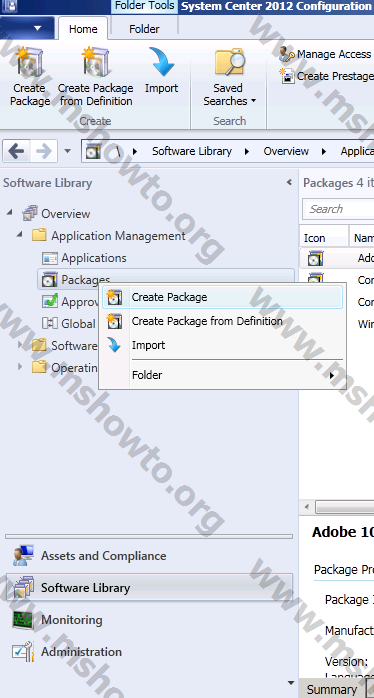The width and height of the screenshot is (374, 698).
Task: Click the app icon in title bar
Action: (9, 6)
